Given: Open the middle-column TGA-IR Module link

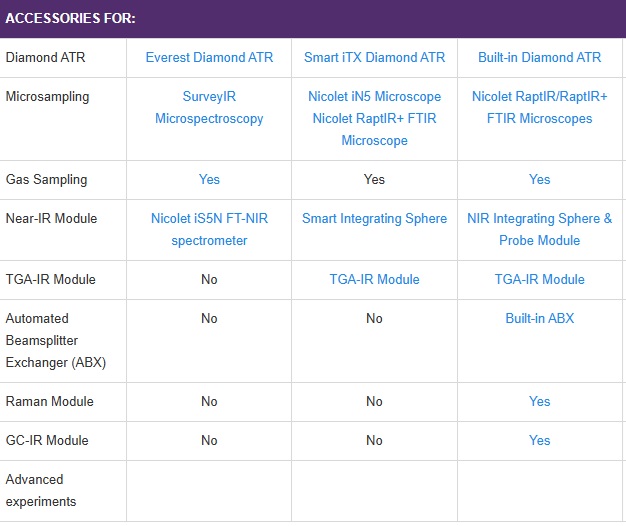Looking at the screenshot, I should [x=374, y=279].
